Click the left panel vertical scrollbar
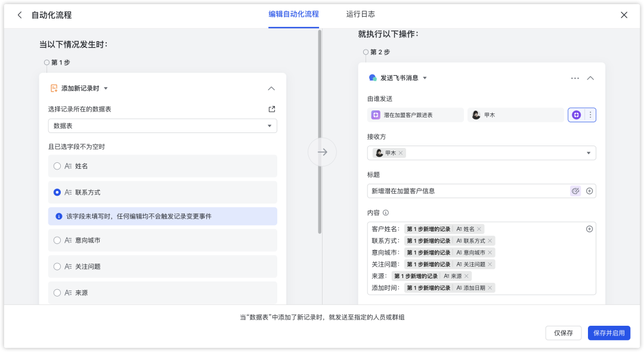Screen dimensions: 644x352 [x=320, y=131]
